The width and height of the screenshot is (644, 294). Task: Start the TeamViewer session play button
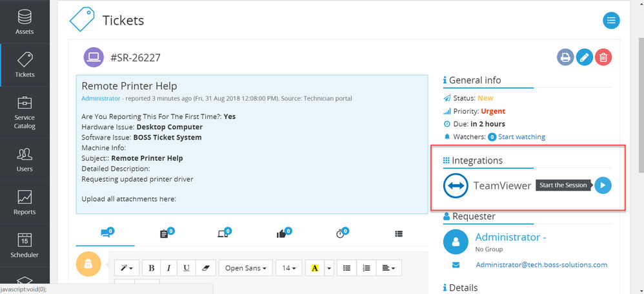(x=603, y=185)
